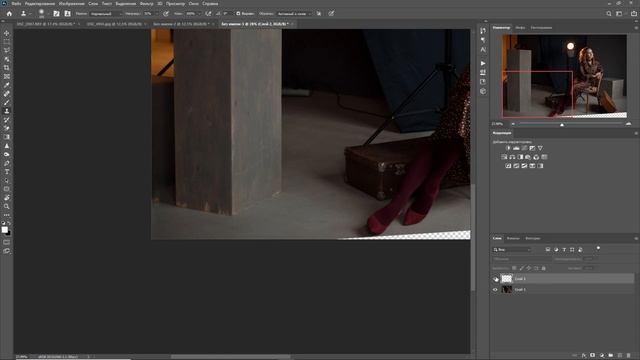Select the Crop tool
The width and height of the screenshot is (640, 360).
coord(7,68)
